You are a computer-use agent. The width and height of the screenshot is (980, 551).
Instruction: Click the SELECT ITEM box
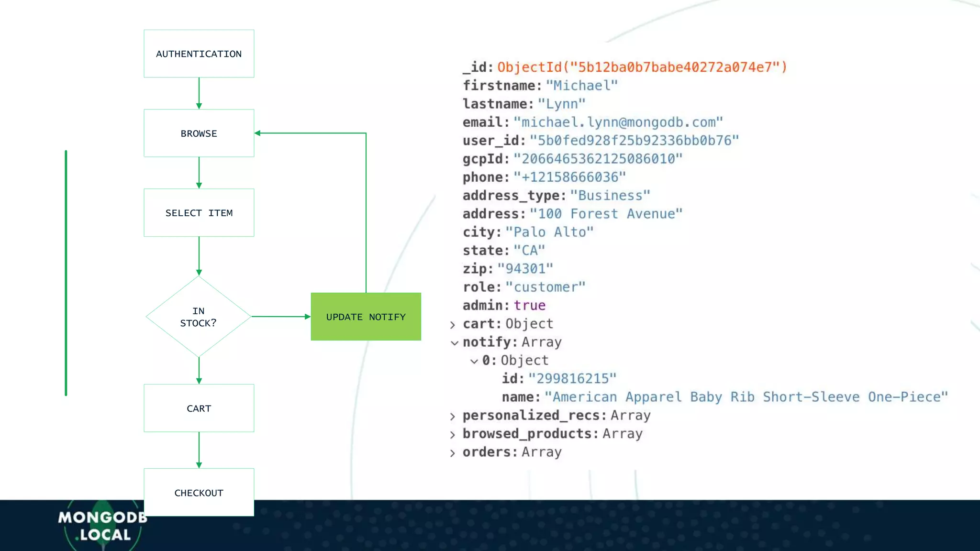click(199, 212)
